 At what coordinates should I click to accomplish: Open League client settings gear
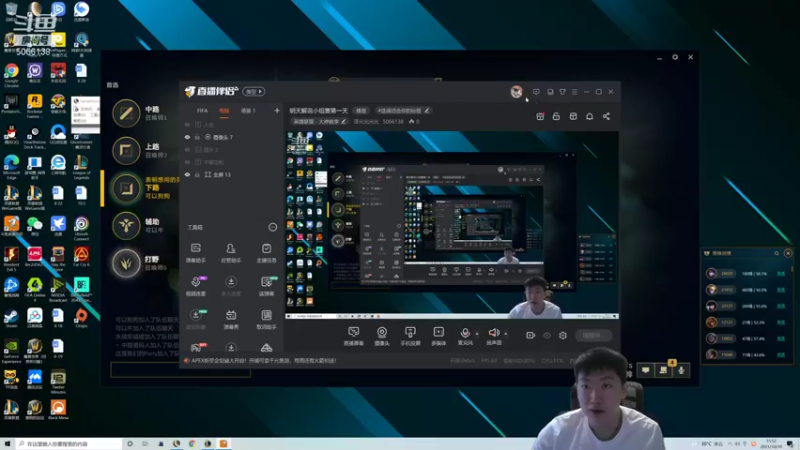pyautogui.click(x=675, y=57)
